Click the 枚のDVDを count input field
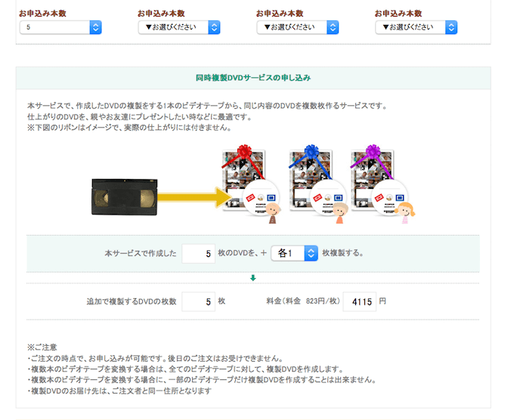The image size is (514, 420). tap(198, 254)
